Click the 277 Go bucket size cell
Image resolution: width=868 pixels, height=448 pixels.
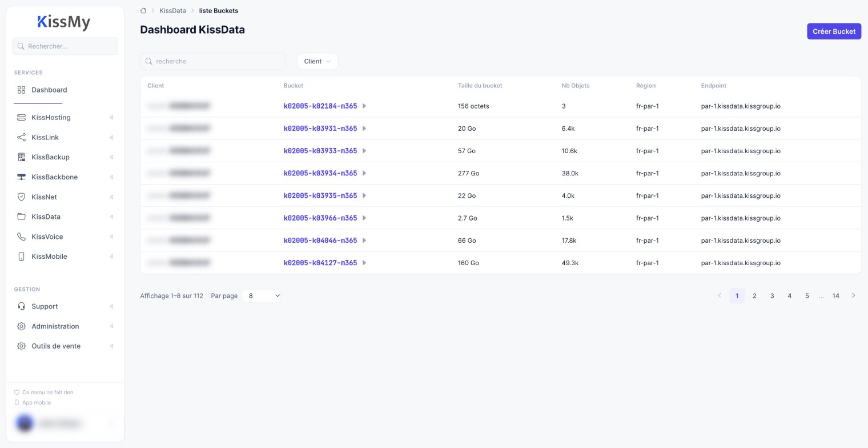[x=468, y=173]
